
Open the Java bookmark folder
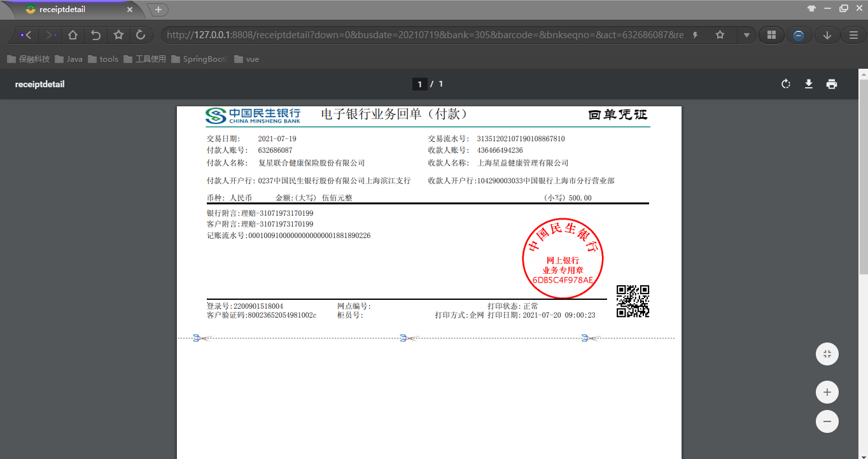click(69, 59)
